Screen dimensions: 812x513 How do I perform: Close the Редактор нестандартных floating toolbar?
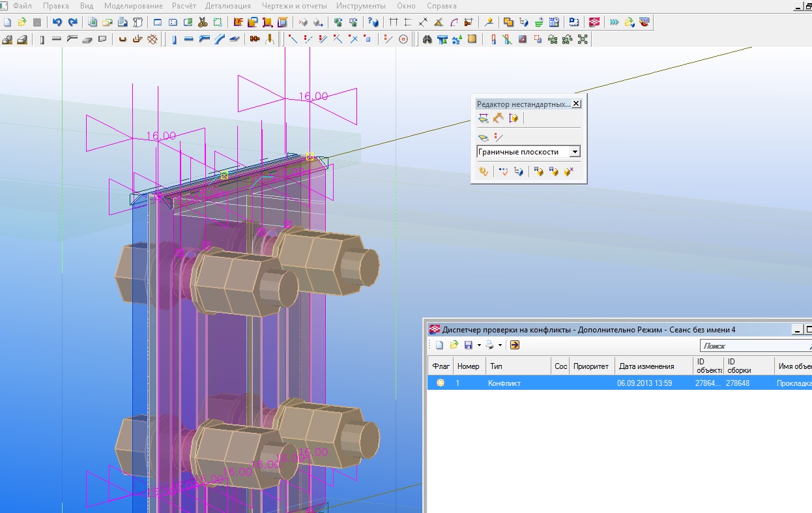[x=575, y=104]
